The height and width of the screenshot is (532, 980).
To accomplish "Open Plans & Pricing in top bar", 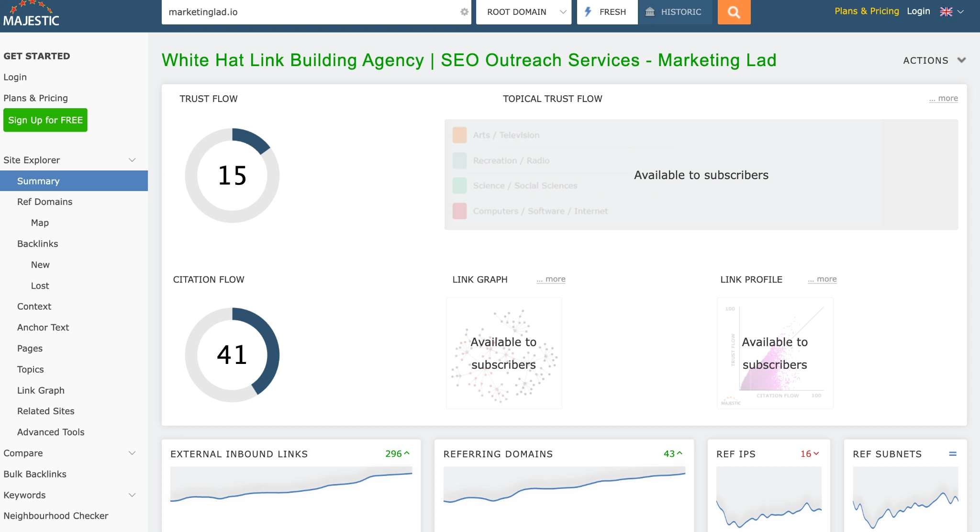I will pyautogui.click(x=867, y=11).
